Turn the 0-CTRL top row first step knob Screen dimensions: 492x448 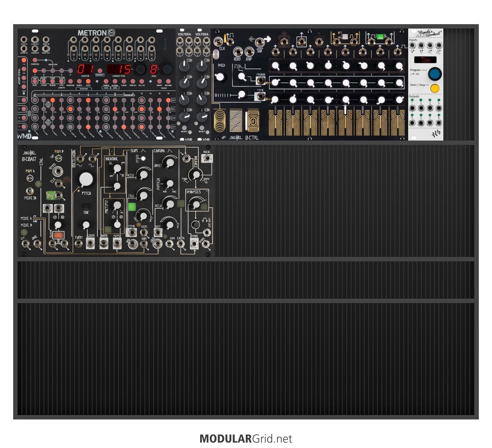[276, 66]
